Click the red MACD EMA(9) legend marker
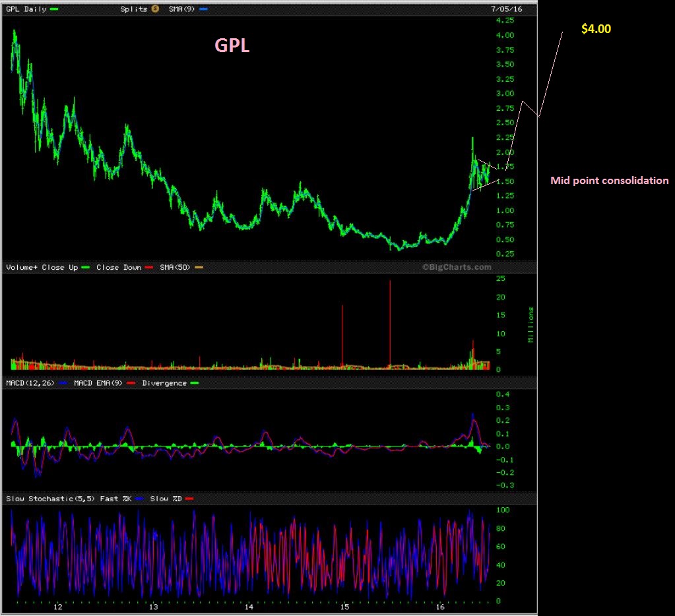Viewport: 675px width, 616px height. 132,383
